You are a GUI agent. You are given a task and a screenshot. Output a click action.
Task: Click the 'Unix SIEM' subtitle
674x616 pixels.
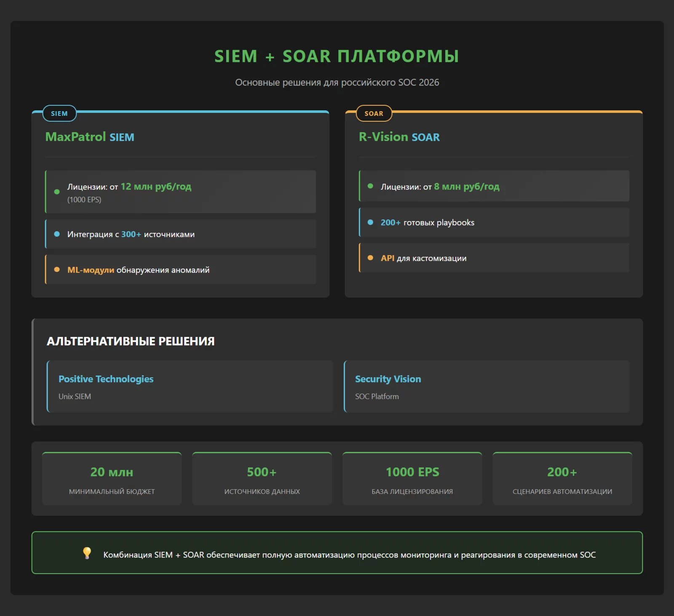click(x=75, y=396)
